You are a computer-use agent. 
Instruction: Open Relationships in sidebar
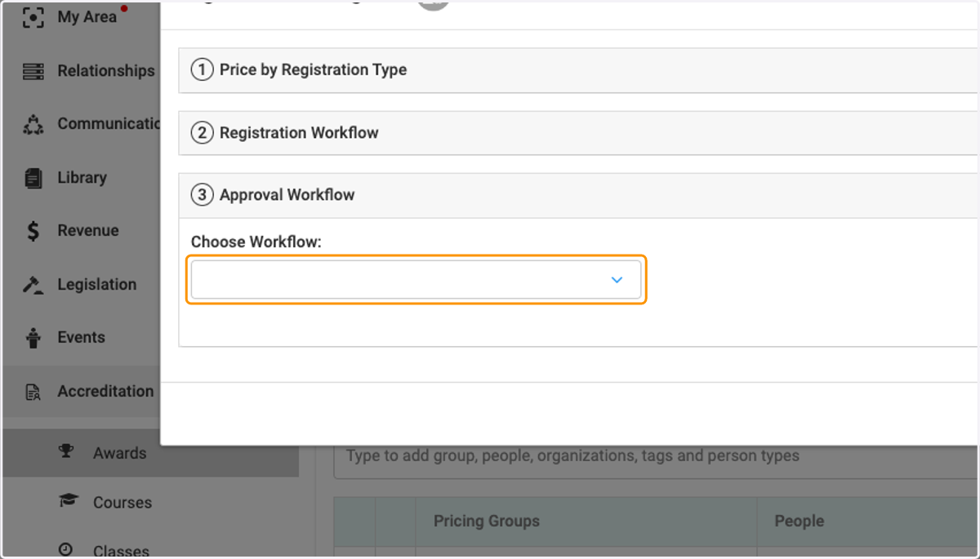[105, 71]
